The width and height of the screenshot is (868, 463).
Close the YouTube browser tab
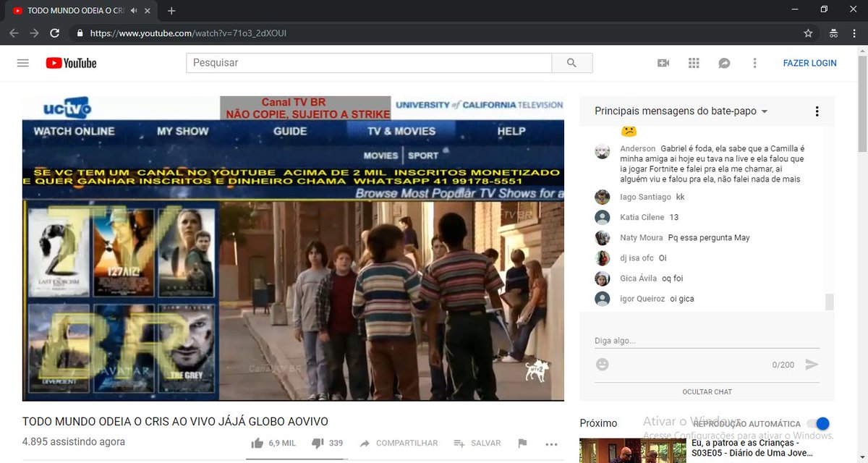pyautogui.click(x=148, y=11)
